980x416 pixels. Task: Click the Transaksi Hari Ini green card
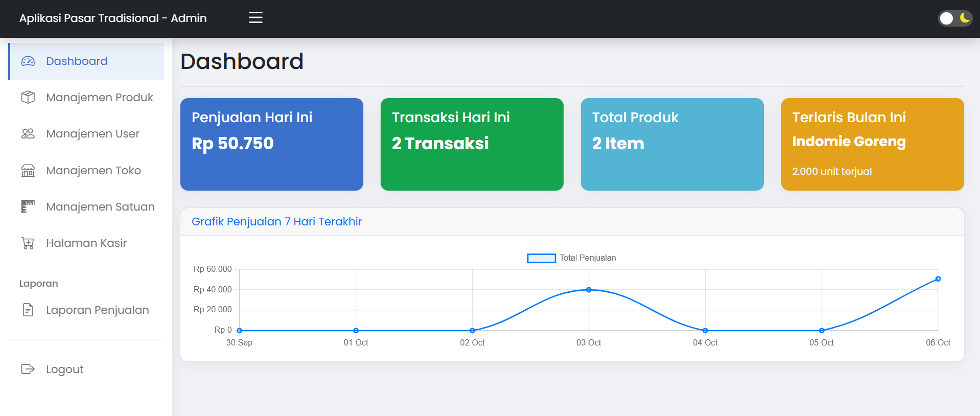tap(472, 144)
